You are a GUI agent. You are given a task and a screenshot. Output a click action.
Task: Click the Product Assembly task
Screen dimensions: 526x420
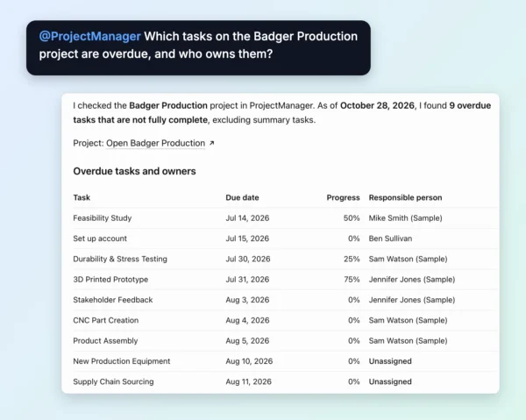[105, 341]
